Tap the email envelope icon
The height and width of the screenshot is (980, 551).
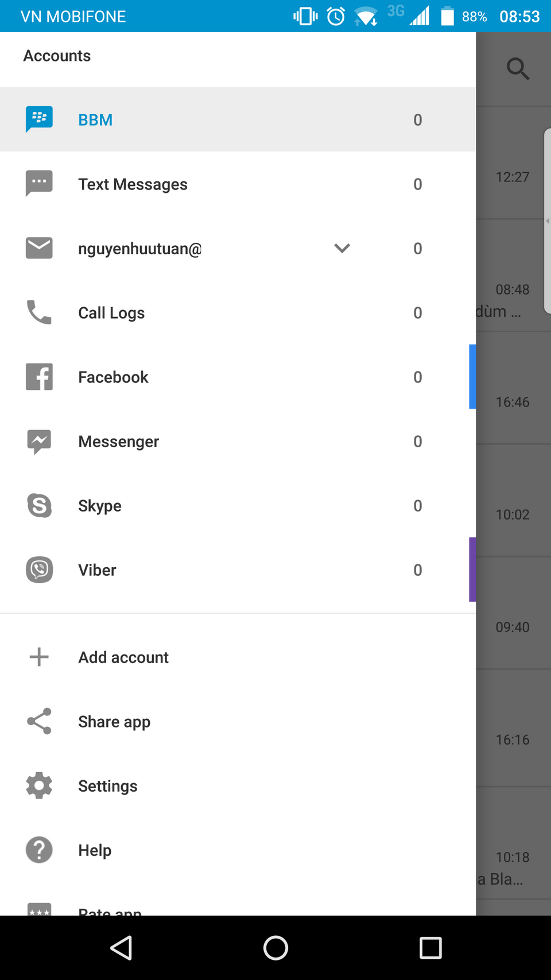tap(39, 248)
